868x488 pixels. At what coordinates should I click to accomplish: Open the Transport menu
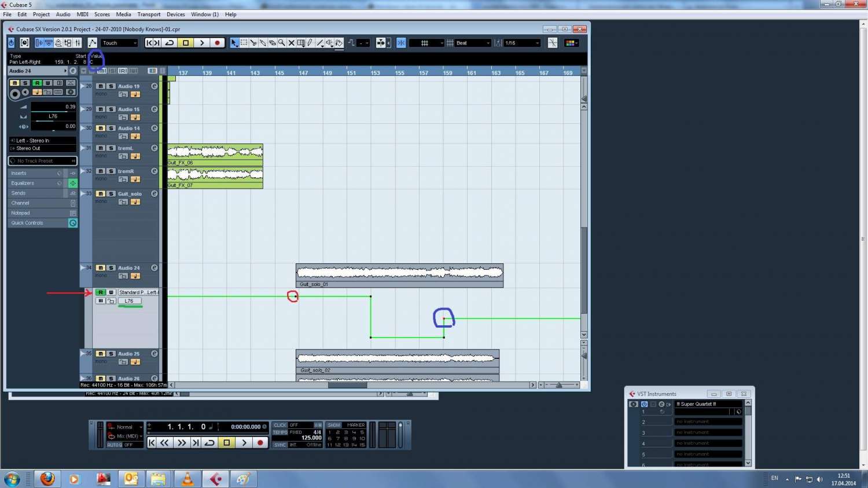click(x=149, y=14)
